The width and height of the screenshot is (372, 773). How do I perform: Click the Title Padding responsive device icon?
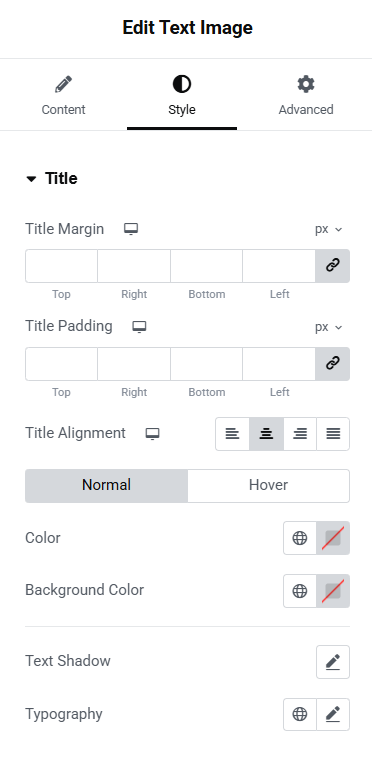point(139,326)
